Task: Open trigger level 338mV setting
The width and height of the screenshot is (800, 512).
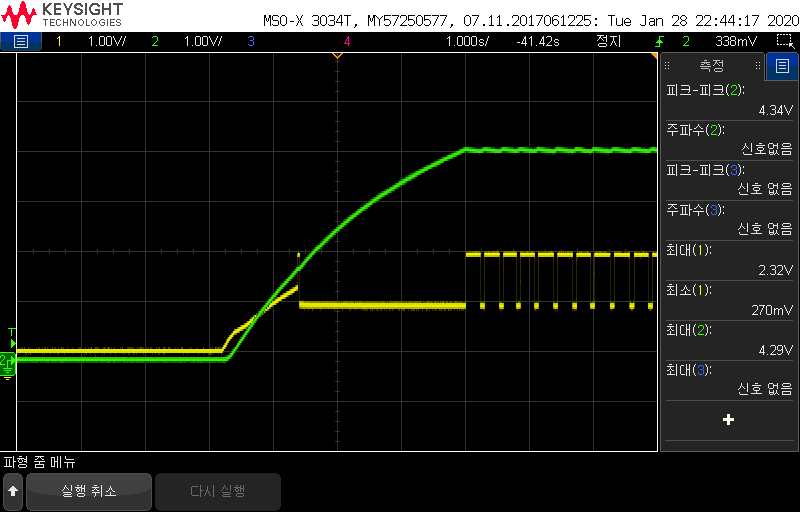Action: click(736, 41)
